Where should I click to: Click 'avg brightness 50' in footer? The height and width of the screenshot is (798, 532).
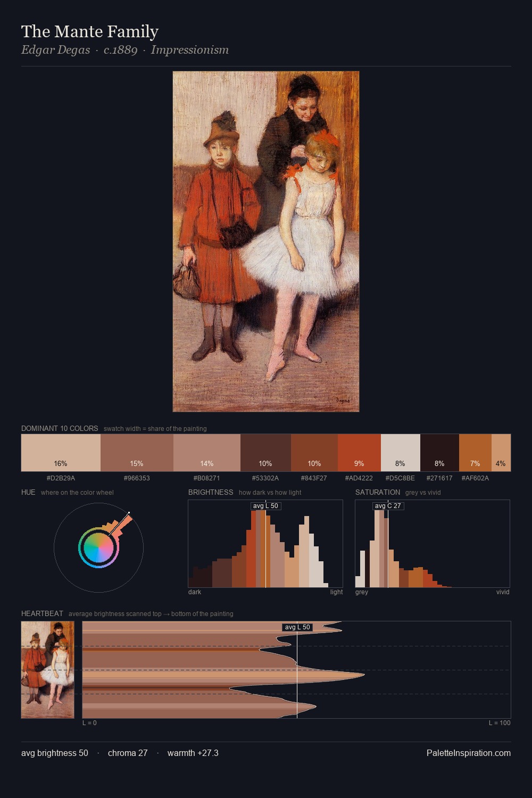55,753
